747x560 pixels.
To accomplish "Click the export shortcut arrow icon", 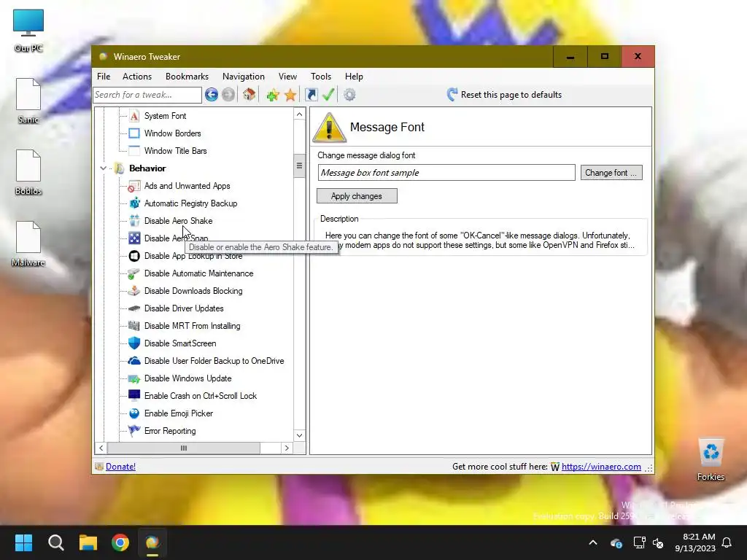I will [311, 95].
